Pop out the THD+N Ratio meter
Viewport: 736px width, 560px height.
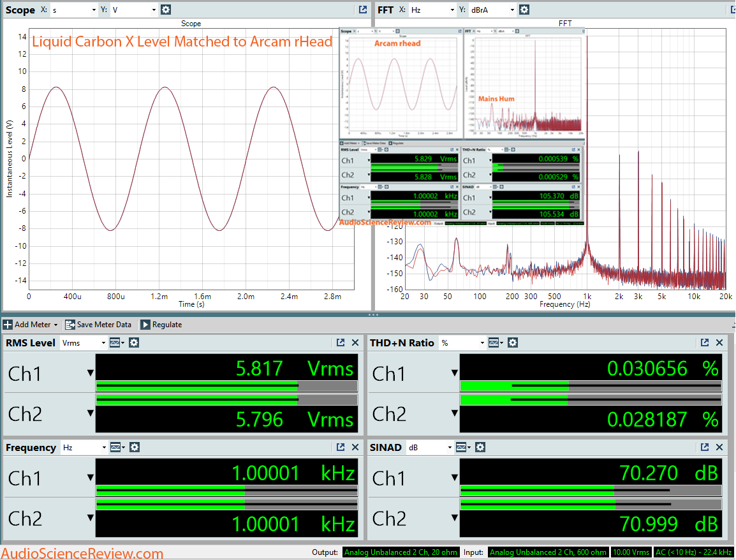click(x=705, y=343)
